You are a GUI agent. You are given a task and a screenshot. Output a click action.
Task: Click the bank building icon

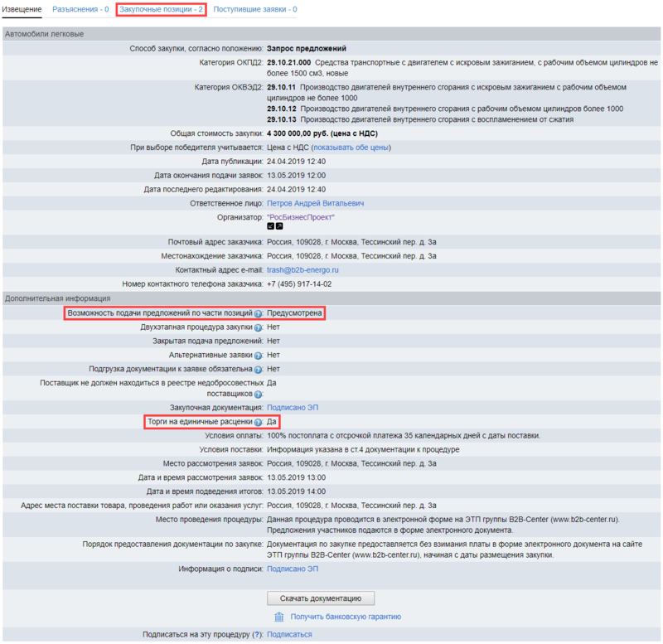point(279,617)
